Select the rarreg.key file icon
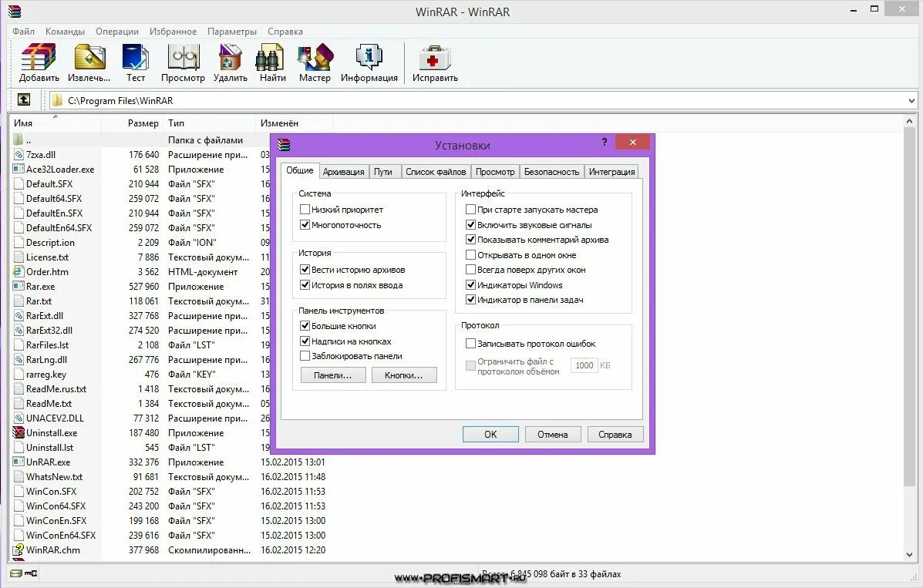 (x=19, y=375)
